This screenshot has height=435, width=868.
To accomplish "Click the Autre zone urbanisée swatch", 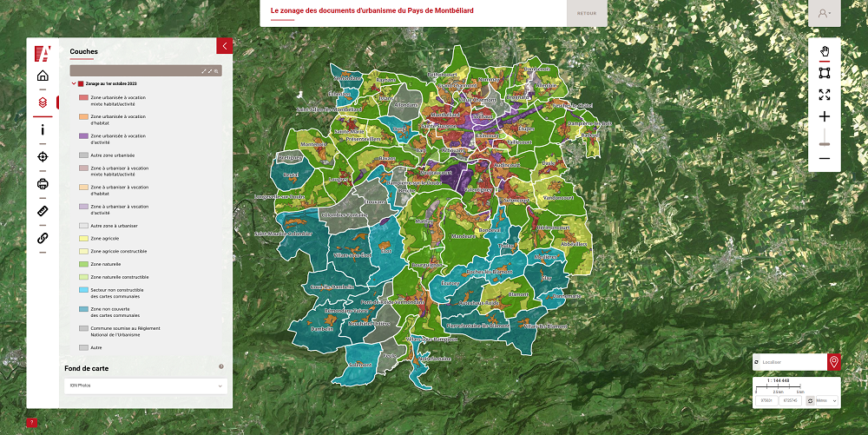I will 83,155.
